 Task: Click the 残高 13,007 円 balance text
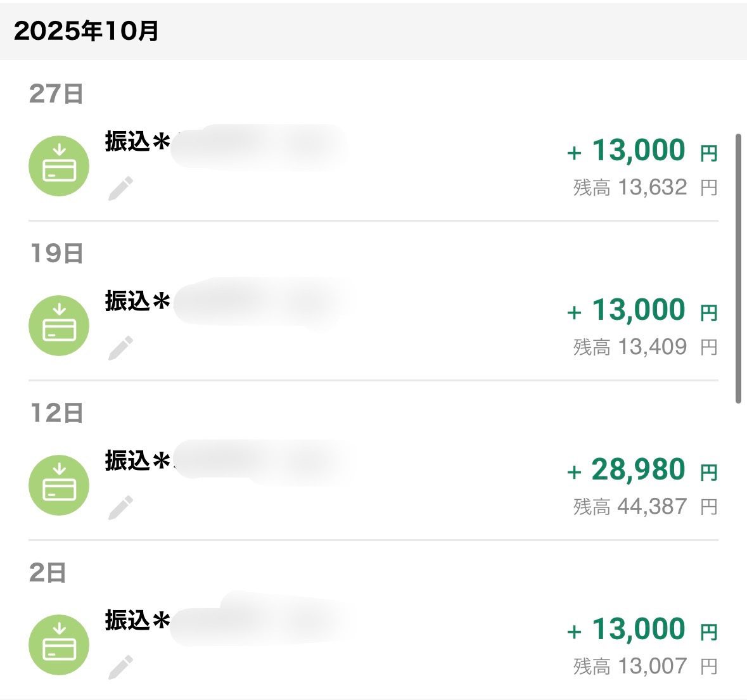(645, 666)
